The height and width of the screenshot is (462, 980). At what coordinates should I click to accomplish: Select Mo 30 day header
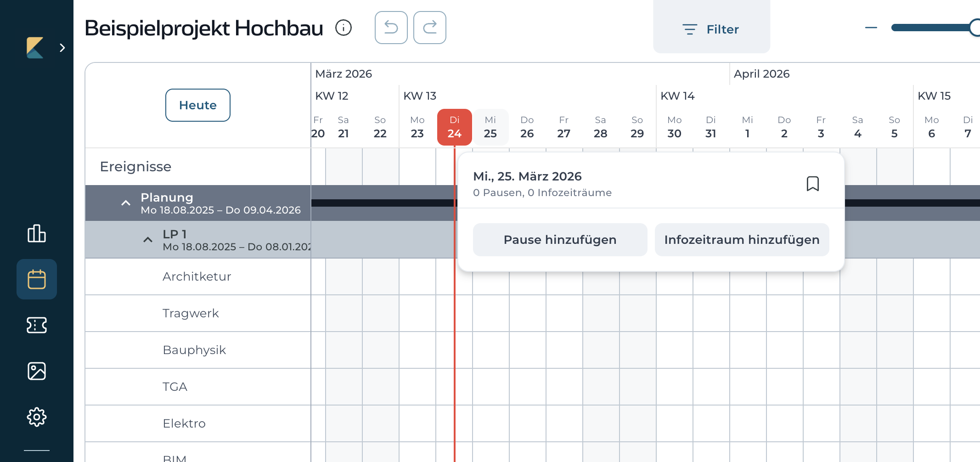point(674,127)
